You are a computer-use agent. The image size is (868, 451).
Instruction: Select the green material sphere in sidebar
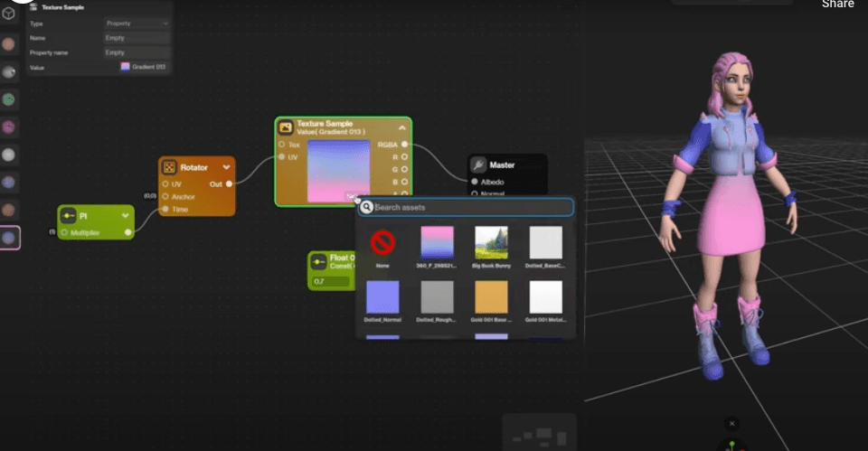(x=8, y=99)
